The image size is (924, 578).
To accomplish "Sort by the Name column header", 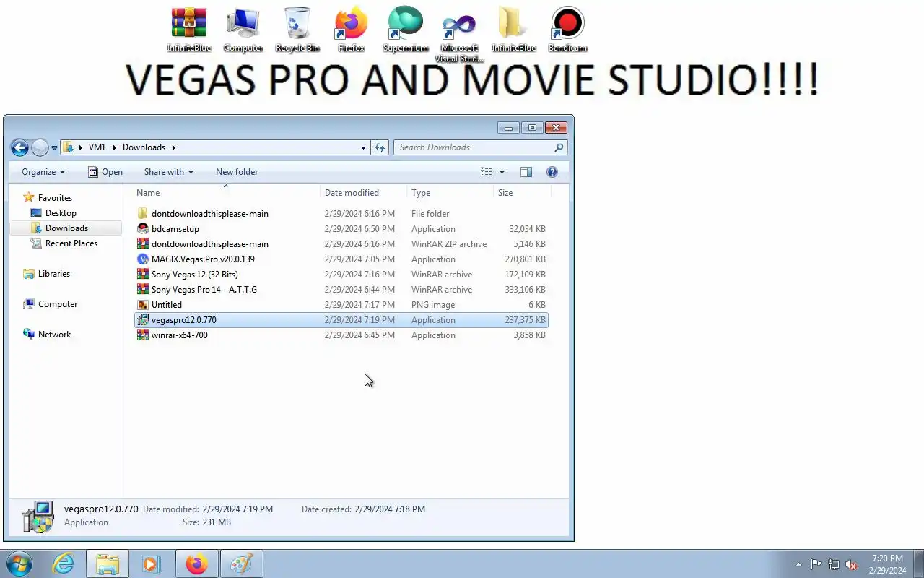I will coord(227,193).
